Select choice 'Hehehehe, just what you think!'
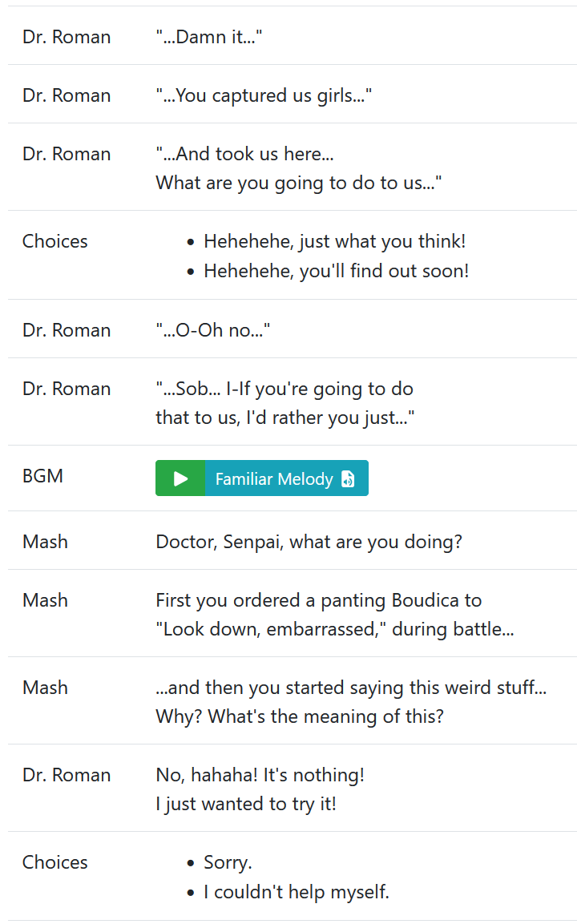Image resolution: width=577 pixels, height=924 pixels. pyautogui.click(x=335, y=241)
